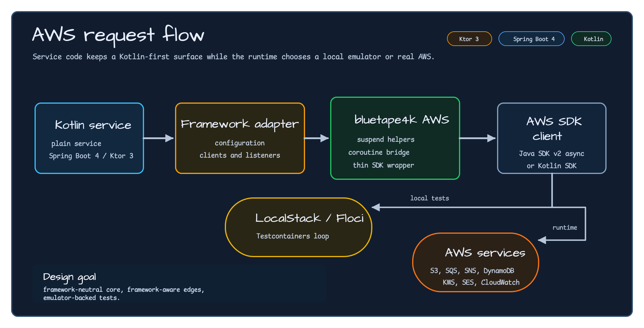Click the Ktor 3 pill badge
This screenshot has height=328, width=644.
(469, 39)
